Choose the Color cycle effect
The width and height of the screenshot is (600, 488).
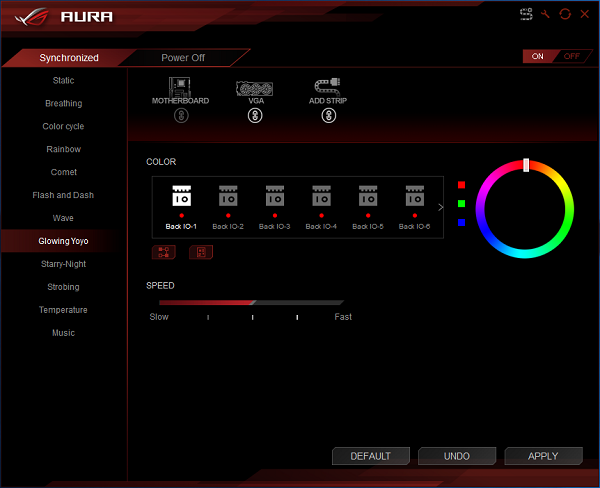(x=64, y=126)
